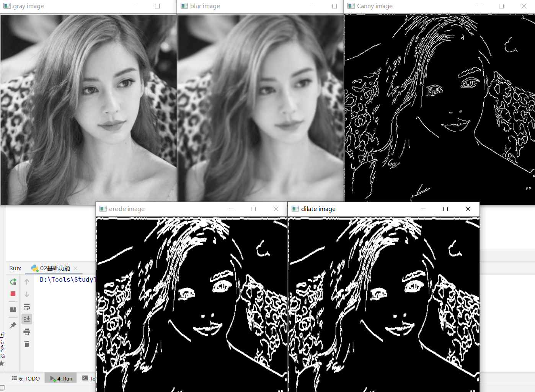Stop the running Python process
The image size is (535, 392).
[x=13, y=294]
